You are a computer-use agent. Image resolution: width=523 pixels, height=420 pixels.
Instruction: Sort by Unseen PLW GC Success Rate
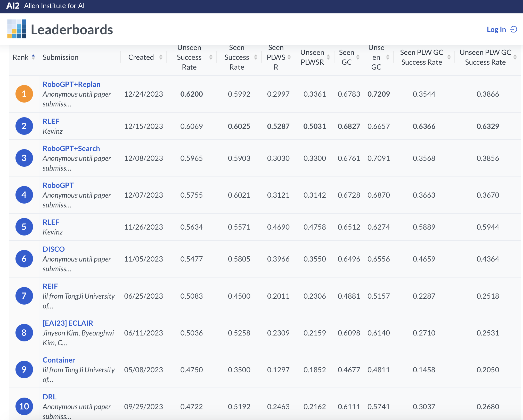click(x=515, y=57)
